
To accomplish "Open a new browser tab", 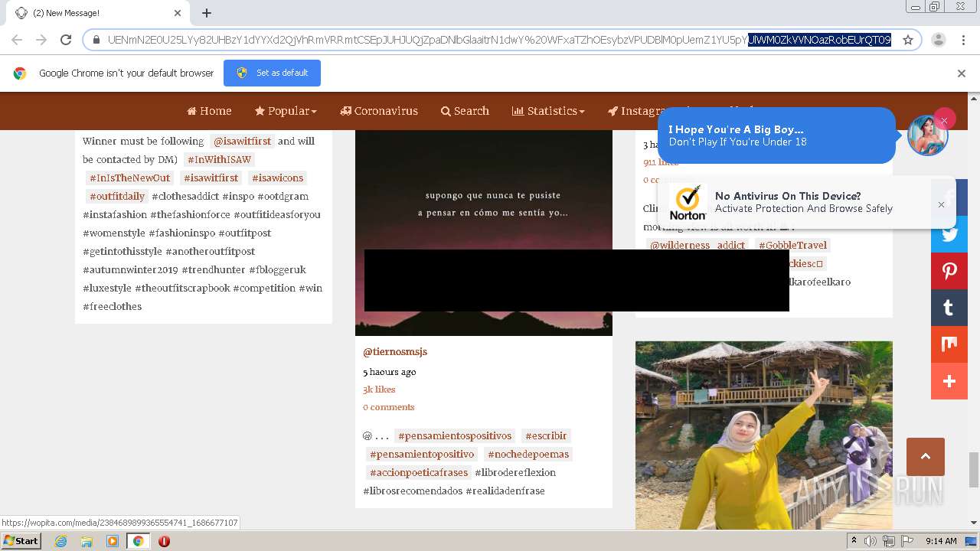I will tap(207, 13).
